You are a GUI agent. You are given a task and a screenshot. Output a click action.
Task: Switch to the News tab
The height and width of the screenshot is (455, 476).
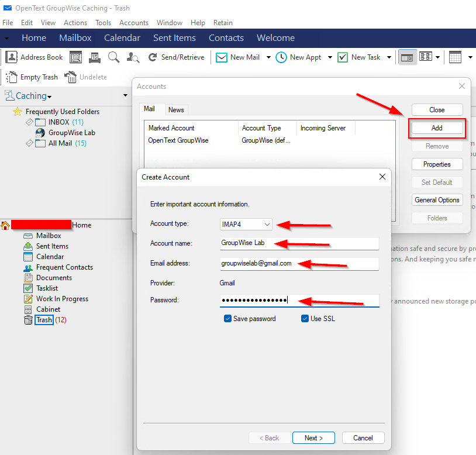click(176, 110)
